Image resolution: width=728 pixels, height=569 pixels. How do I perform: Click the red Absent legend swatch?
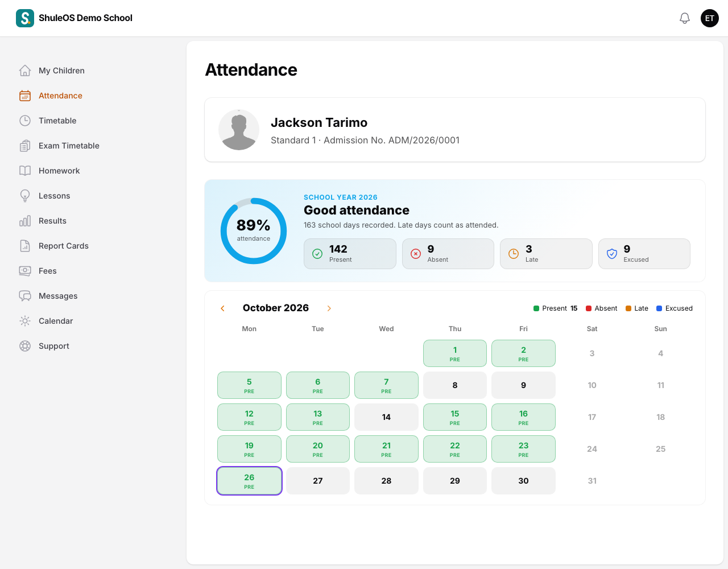(589, 308)
